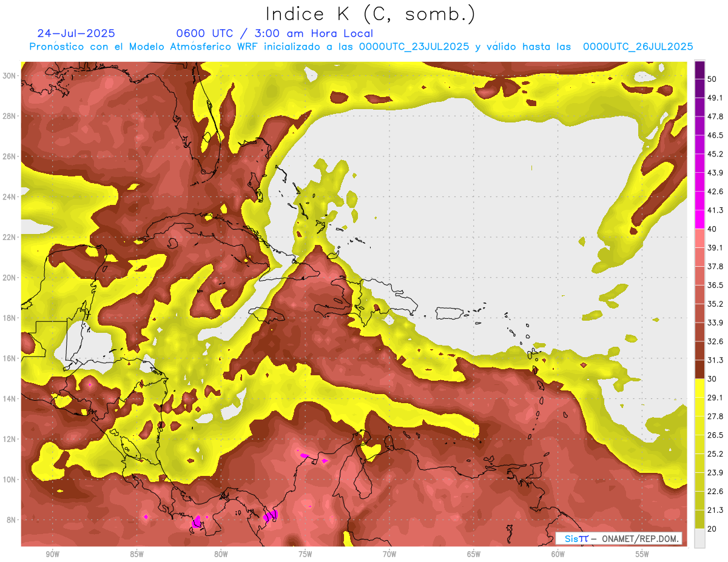Click the 80W longitude label
The width and height of the screenshot is (728, 562).
pyautogui.click(x=221, y=555)
